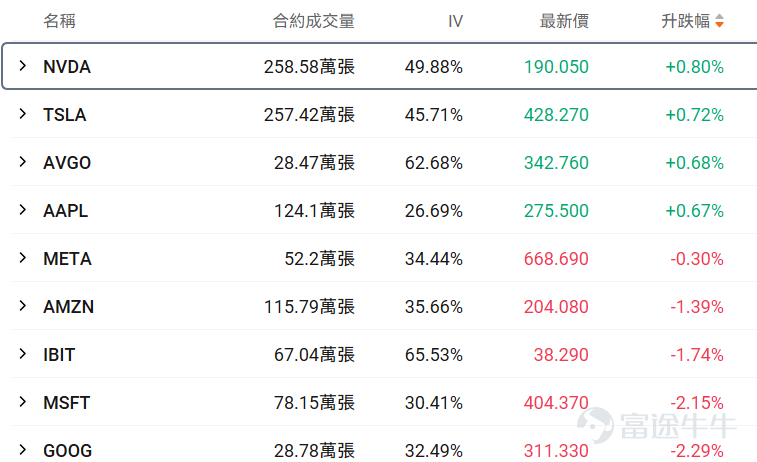Click AVGO IV value 62.68%

point(434,163)
